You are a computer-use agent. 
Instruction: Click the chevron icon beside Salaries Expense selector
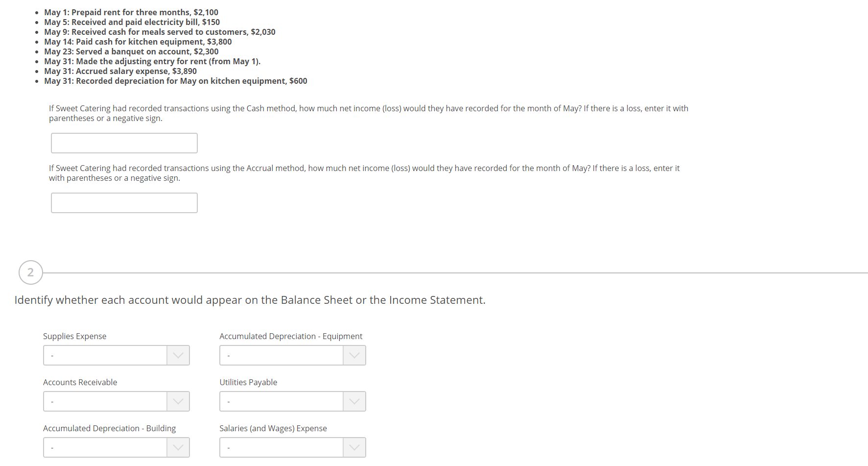pos(354,447)
